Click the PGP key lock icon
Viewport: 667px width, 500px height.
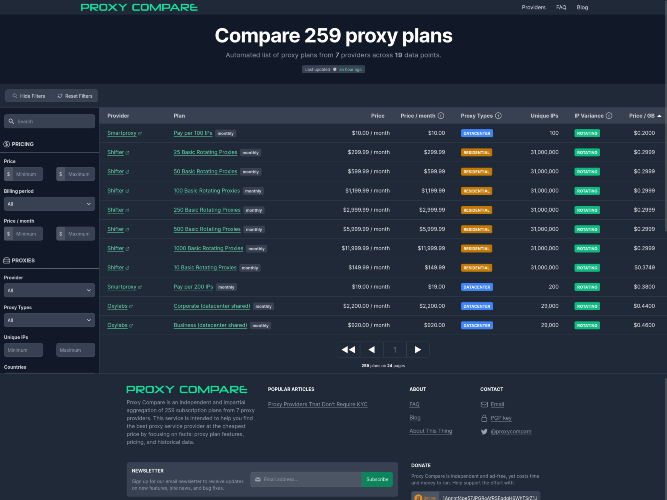click(x=484, y=418)
